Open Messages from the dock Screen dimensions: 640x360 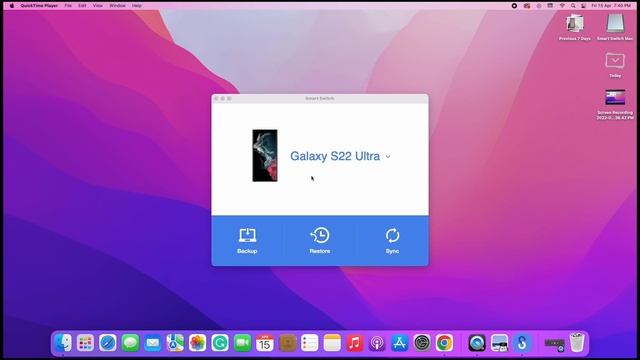pos(130,343)
